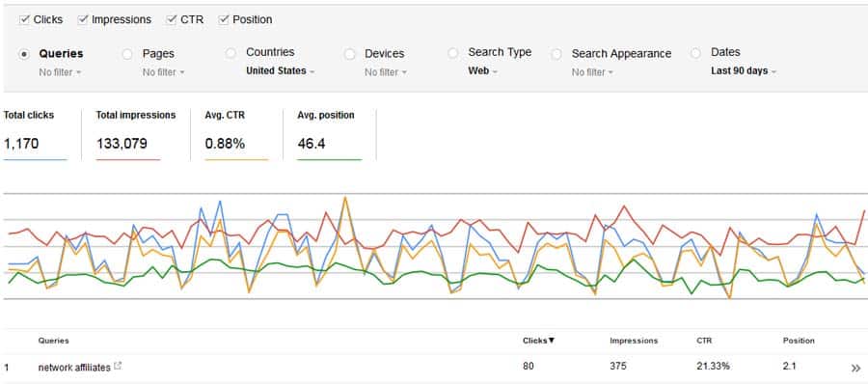Viewport: 868px width, 384px height.
Task: Select the Devices radio button
Action: coord(349,54)
